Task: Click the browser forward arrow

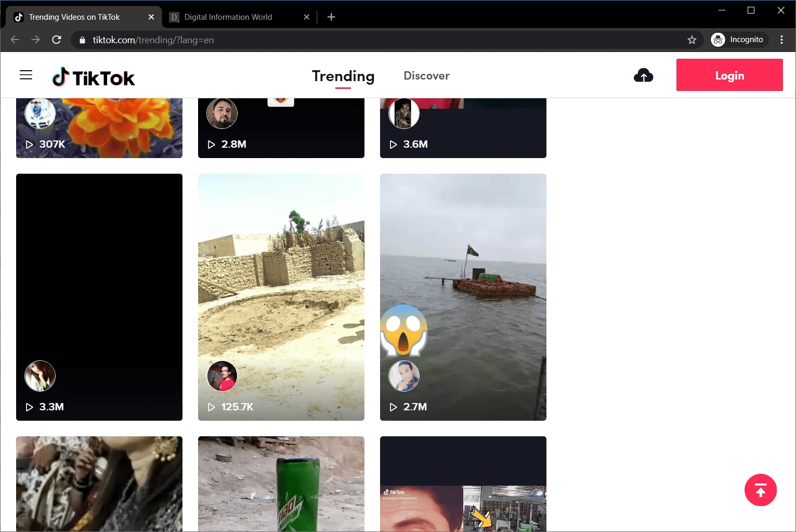Action: [35, 40]
